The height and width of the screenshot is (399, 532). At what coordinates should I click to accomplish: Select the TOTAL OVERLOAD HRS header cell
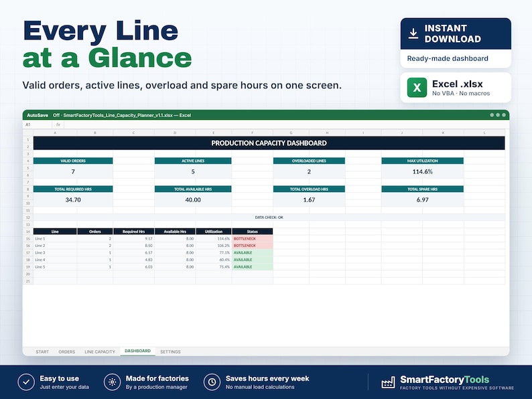click(x=309, y=189)
